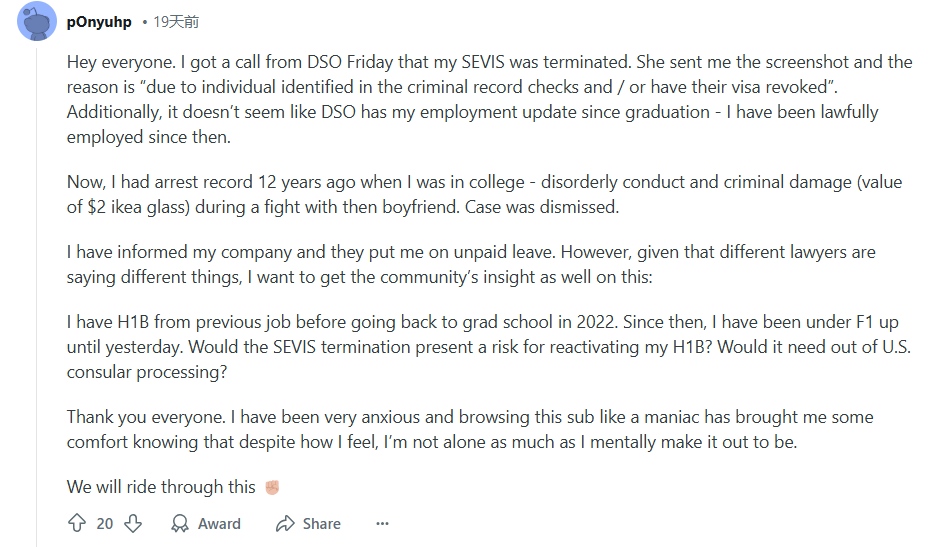
Task: Click the Share arrow icon
Action: coord(285,523)
